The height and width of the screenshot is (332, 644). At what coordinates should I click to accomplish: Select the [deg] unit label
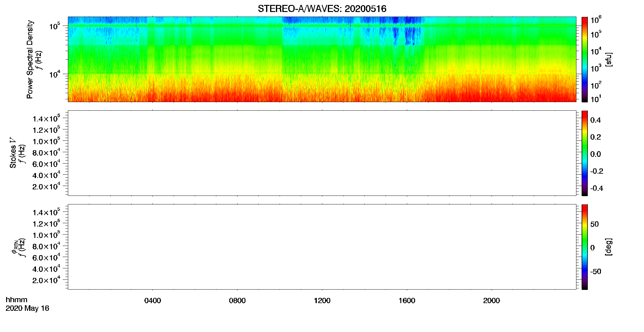[x=608, y=247]
